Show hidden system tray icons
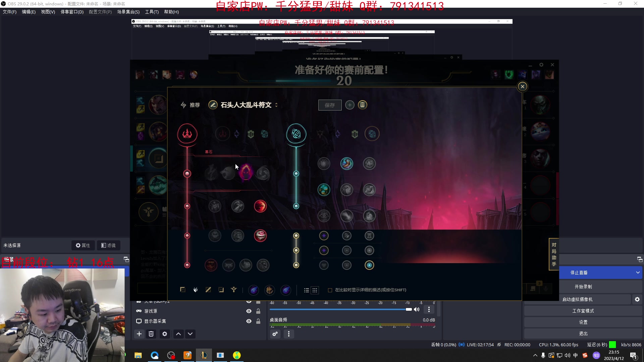 click(535, 355)
